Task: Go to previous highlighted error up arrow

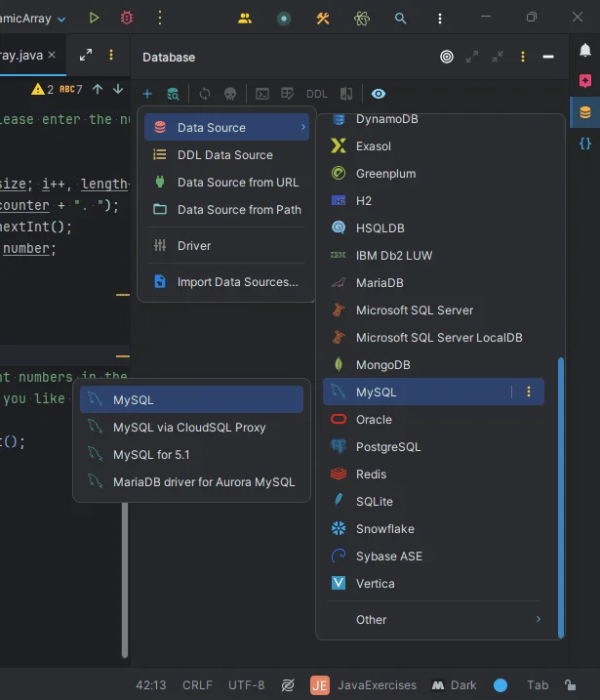Action: click(98, 89)
